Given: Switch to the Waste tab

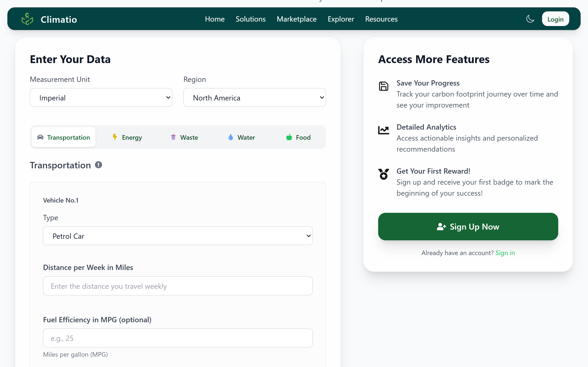Looking at the screenshot, I should pos(184,137).
